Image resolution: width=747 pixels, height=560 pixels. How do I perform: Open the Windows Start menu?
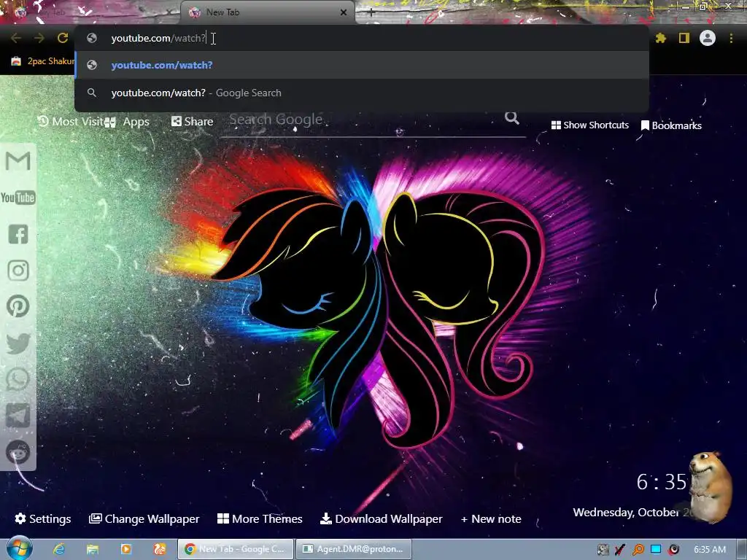coord(19,548)
